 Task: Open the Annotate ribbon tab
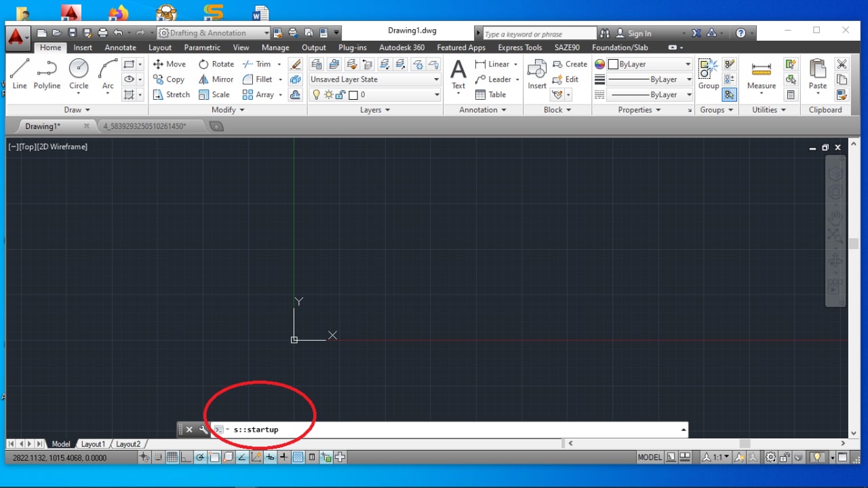pos(120,48)
